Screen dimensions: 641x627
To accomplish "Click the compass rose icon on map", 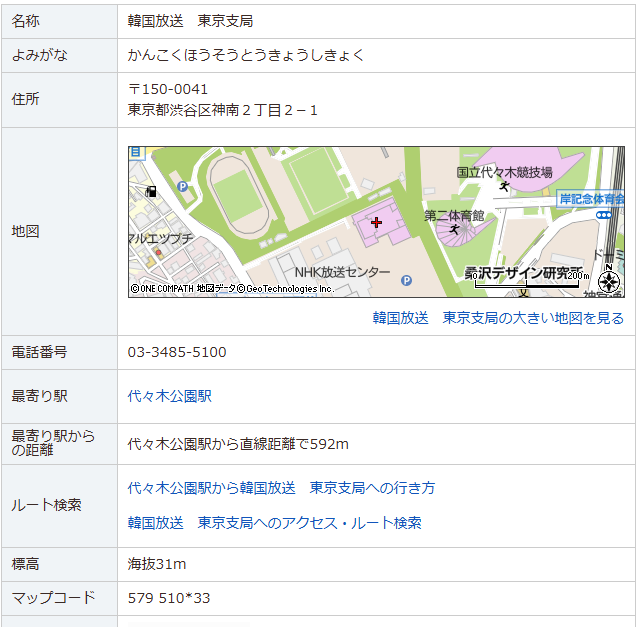I will (x=609, y=281).
